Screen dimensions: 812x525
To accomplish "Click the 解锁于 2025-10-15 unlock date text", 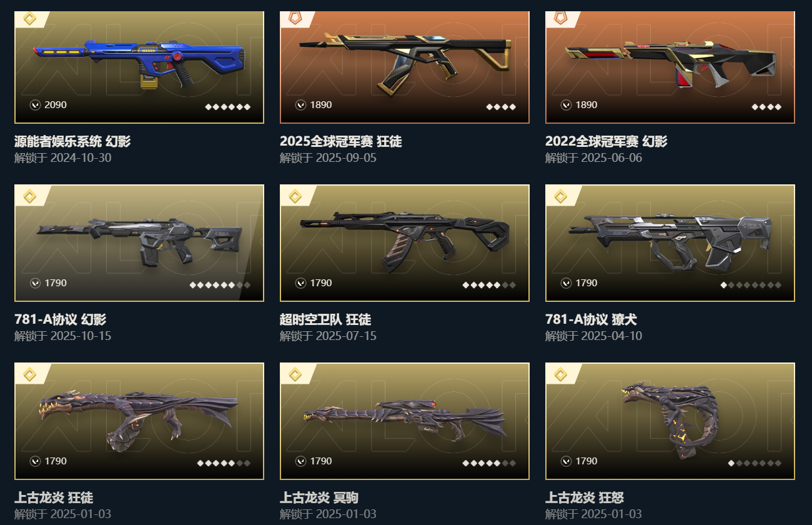I will [x=63, y=336].
